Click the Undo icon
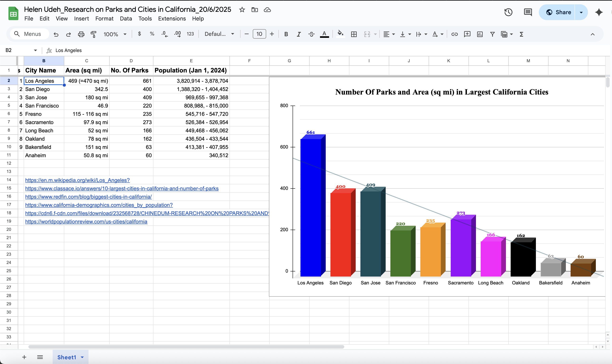 point(56,34)
